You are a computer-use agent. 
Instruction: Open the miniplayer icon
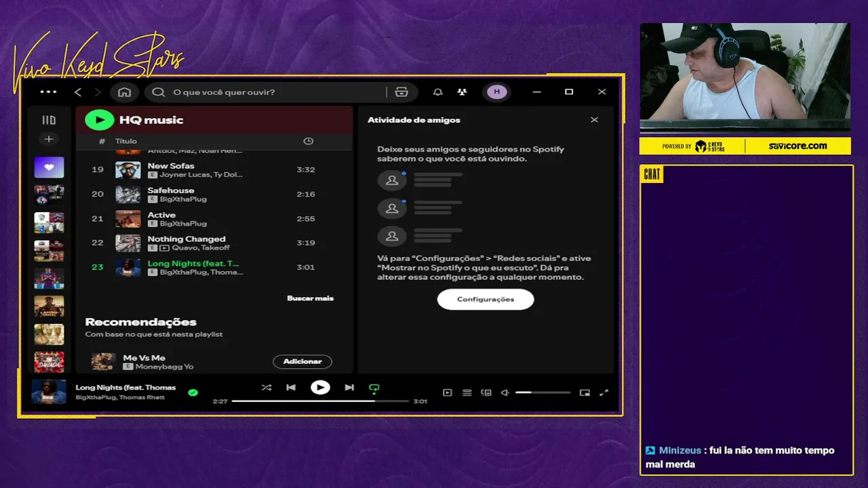point(585,392)
